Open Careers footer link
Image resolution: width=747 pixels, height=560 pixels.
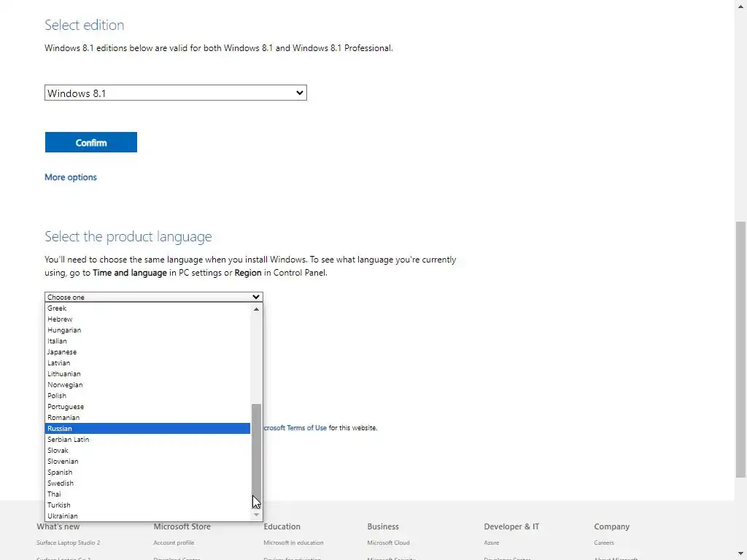(603, 542)
